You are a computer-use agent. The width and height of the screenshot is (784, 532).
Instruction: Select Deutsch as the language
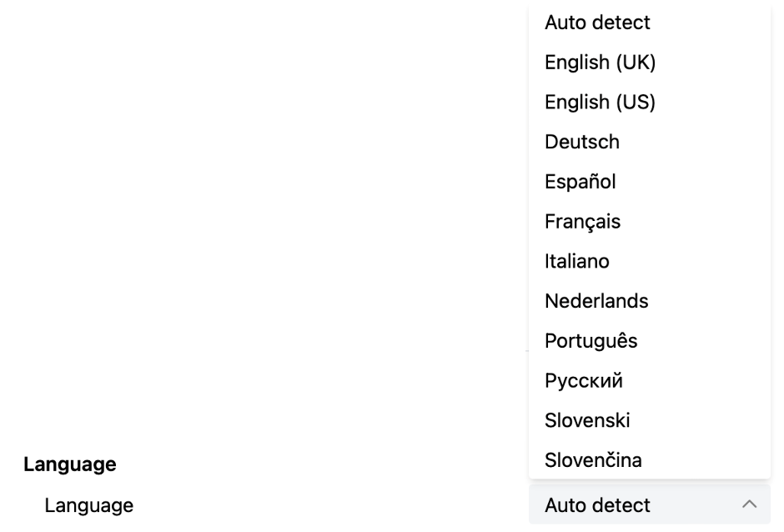tap(650, 142)
